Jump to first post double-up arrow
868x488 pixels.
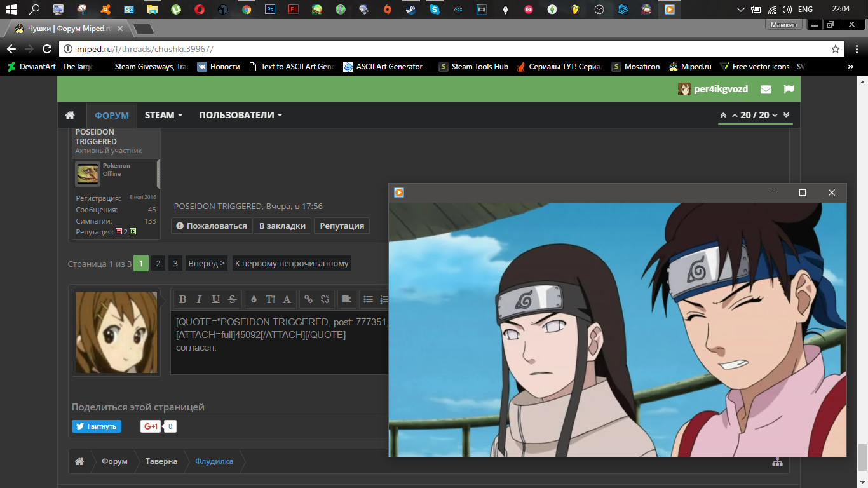click(x=723, y=115)
